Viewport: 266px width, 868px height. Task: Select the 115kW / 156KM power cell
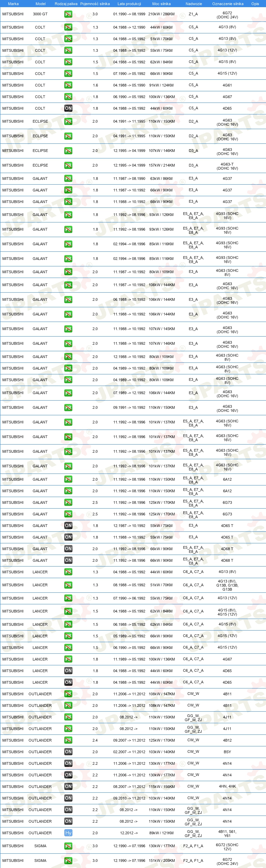162,786
